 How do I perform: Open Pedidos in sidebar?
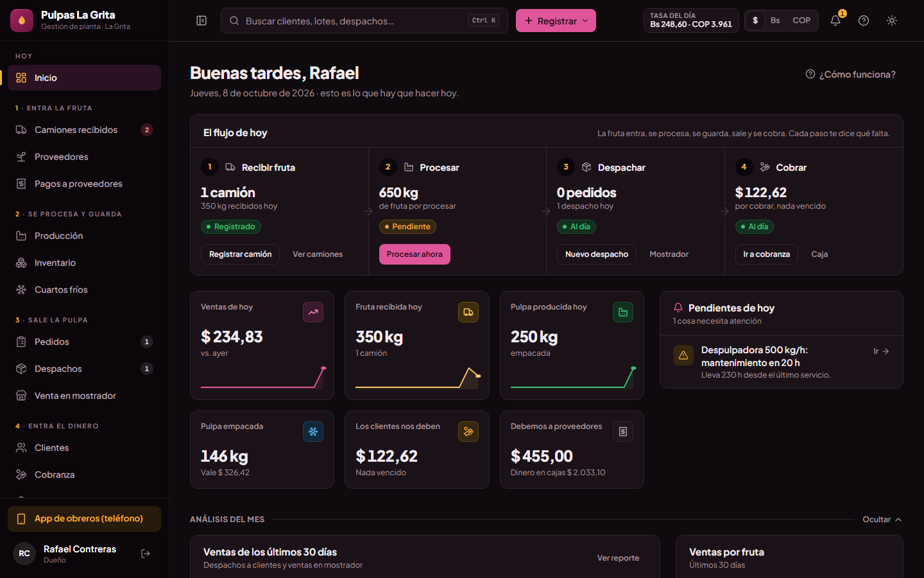tap(84, 342)
